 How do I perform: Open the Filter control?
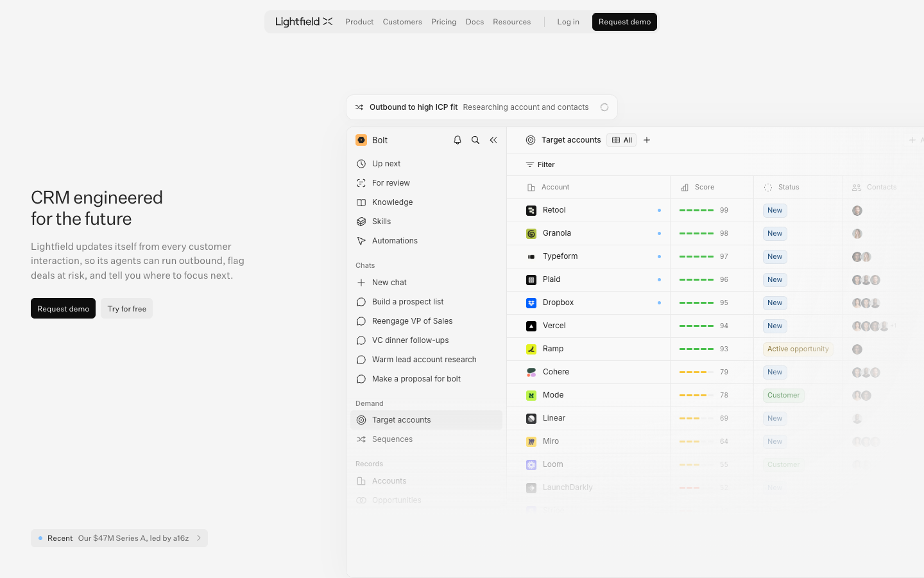pyautogui.click(x=540, y=164)
